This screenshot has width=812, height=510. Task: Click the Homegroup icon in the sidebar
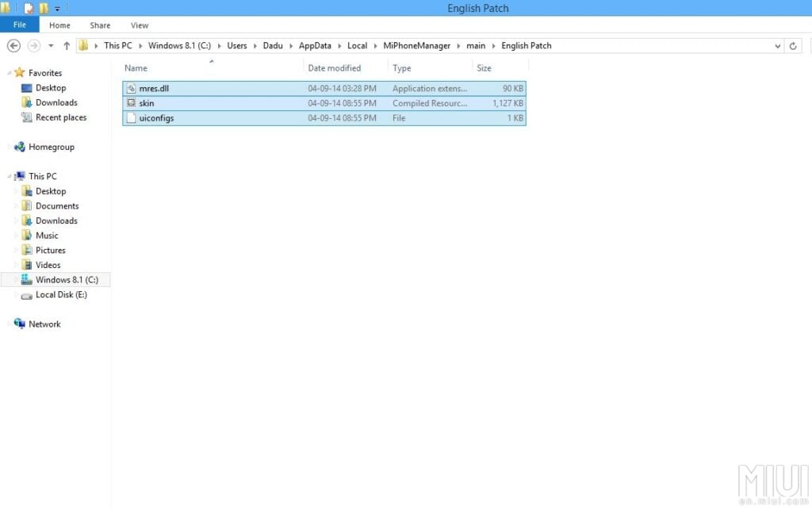click(20, 147)
